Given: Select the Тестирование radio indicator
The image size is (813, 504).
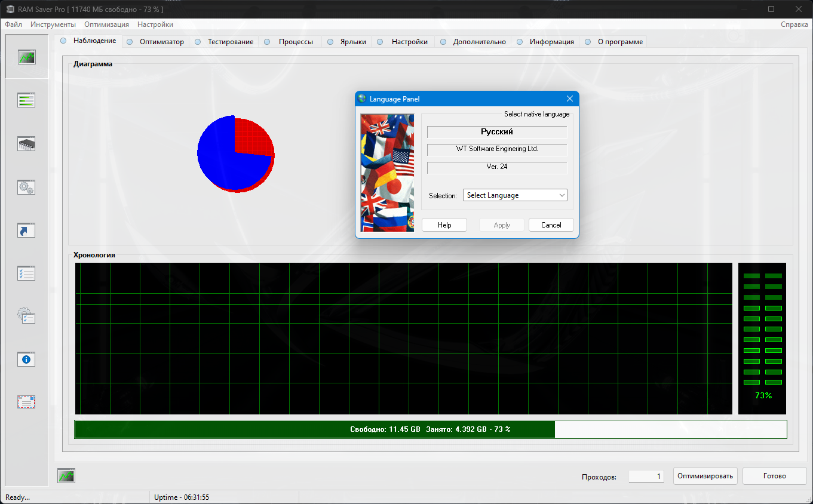Looking at the screenshot, I should click(x=198, y=42).
